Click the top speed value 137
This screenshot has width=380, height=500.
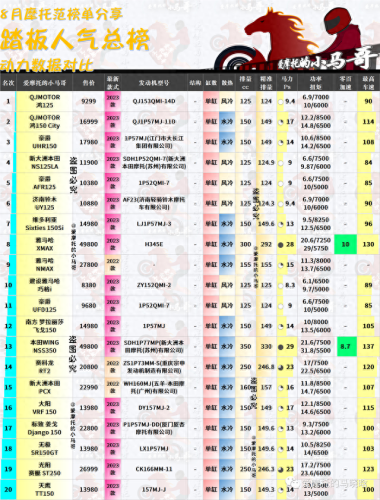368,347
